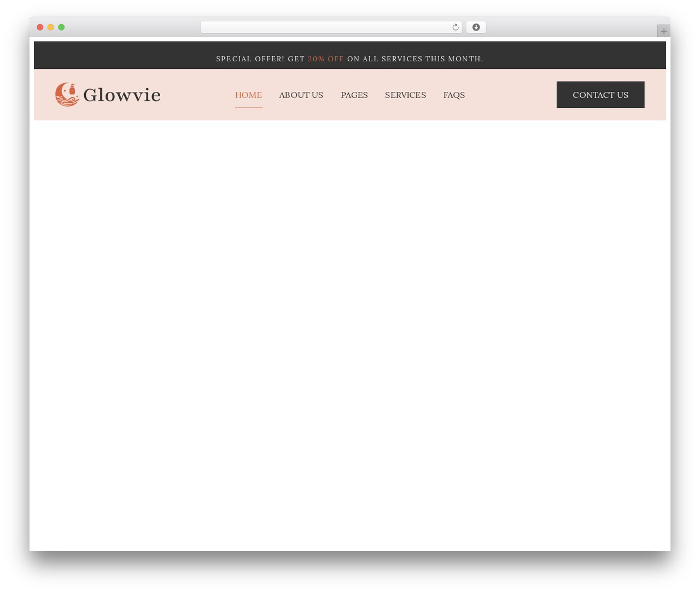Click the browser address bar
The height and width of the screenshot is (593, 700).
click(x=331, y=27)
